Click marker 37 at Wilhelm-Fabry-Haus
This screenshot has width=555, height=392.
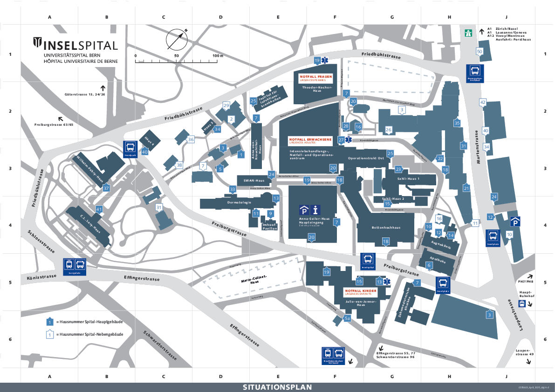coord(106,188)
